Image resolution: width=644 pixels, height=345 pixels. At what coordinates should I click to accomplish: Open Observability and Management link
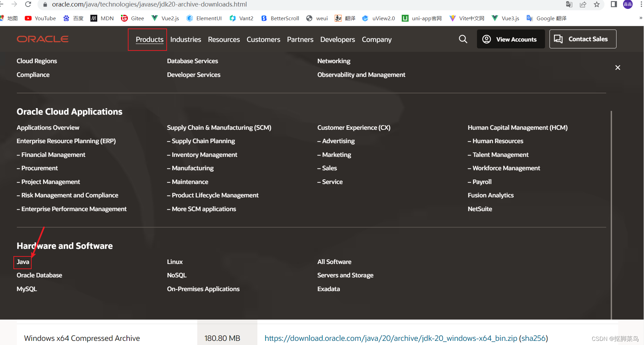(361, 75)
